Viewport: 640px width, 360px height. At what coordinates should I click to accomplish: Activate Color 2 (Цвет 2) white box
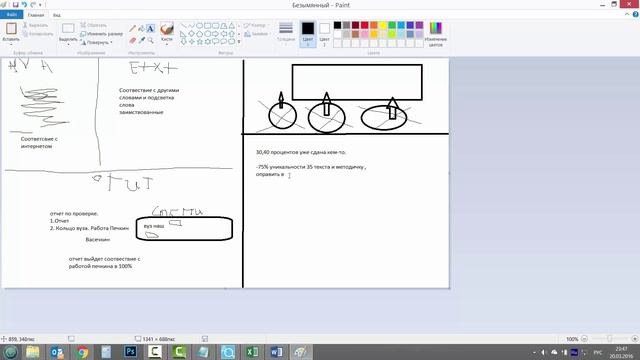[324, 34]
